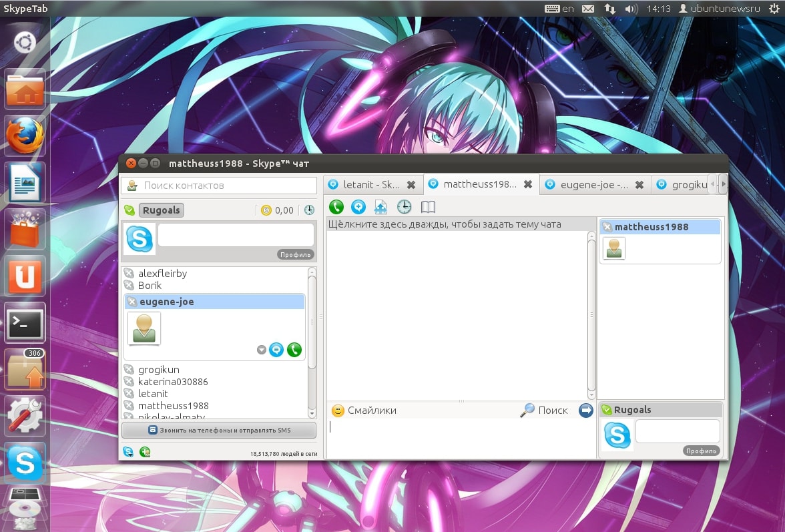Viewport: 785px width, 532px height.
Task: Start a call with the green phone toolbar icon
Action: [x=336, y=207]
